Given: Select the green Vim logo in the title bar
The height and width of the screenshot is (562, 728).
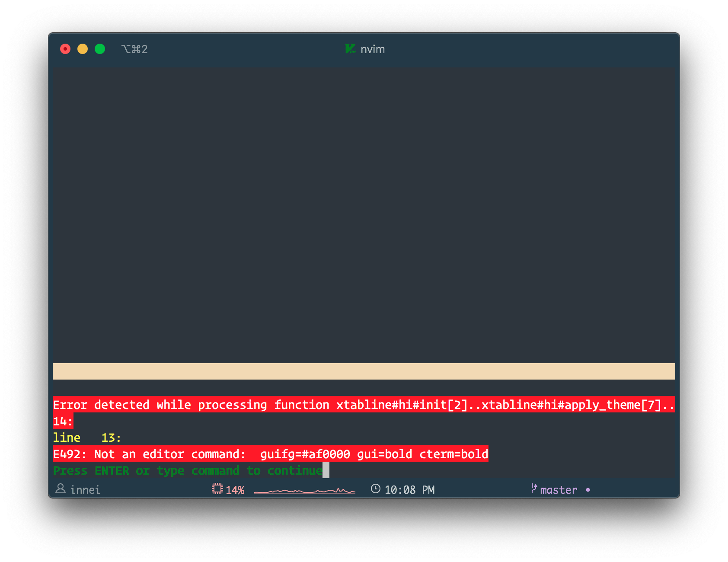Looking at the screenshot, I should (350, 49).
